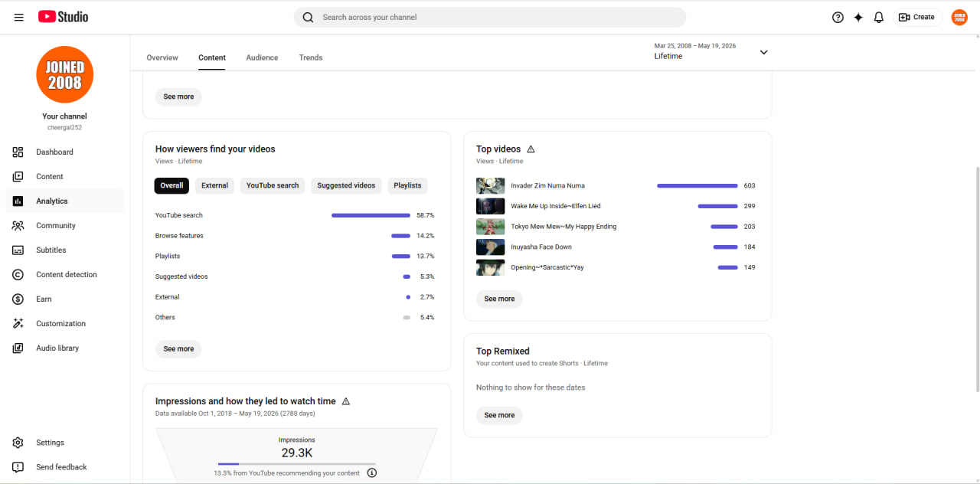Open Opening~*Sarcastic*Yay thumbnail

pyautogui.click(x=490, y=267)
